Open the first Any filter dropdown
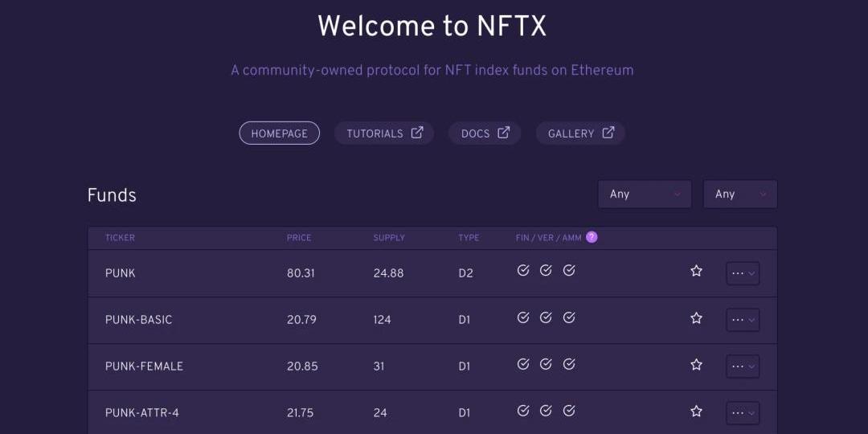 [645, 194]
